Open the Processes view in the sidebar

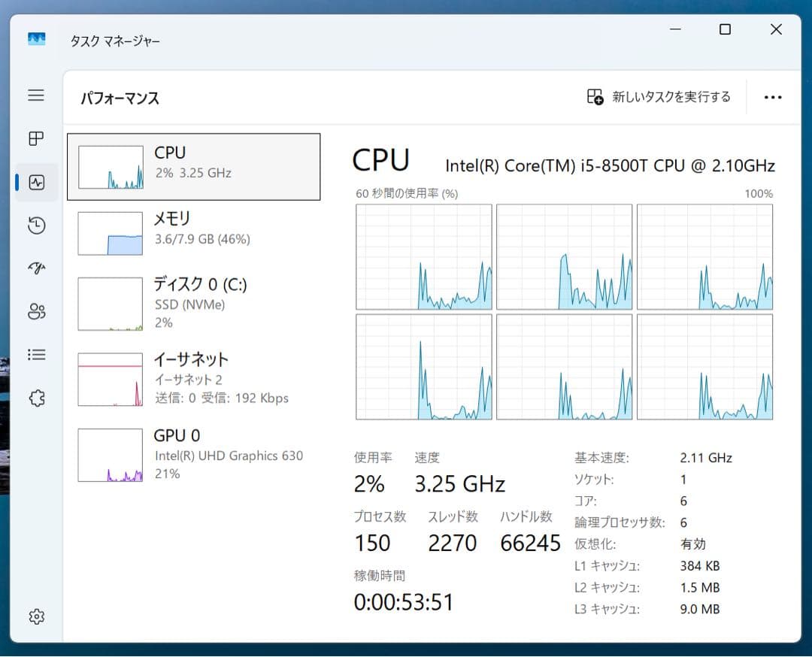35,138
